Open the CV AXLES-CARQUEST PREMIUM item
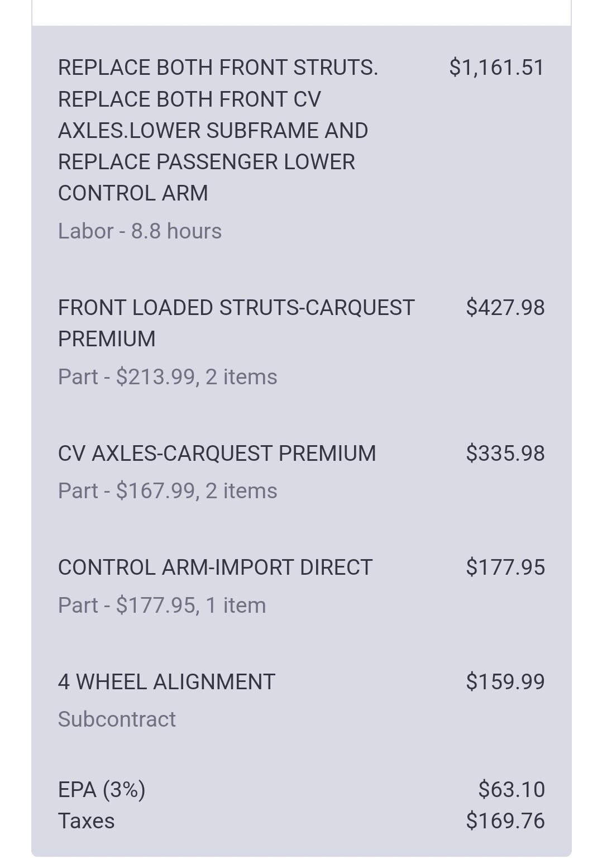Viewport: 602px width, 868px height. 217,454
